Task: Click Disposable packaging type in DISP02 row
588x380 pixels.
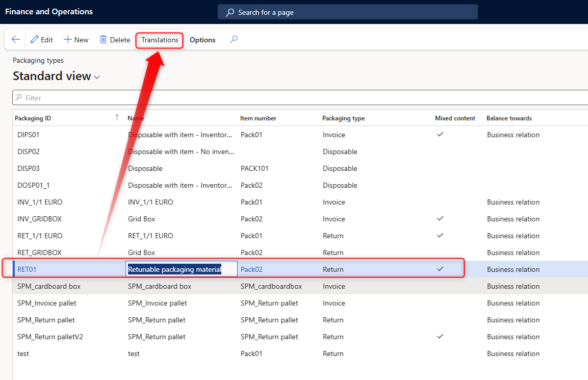Action: click(340, 151)
